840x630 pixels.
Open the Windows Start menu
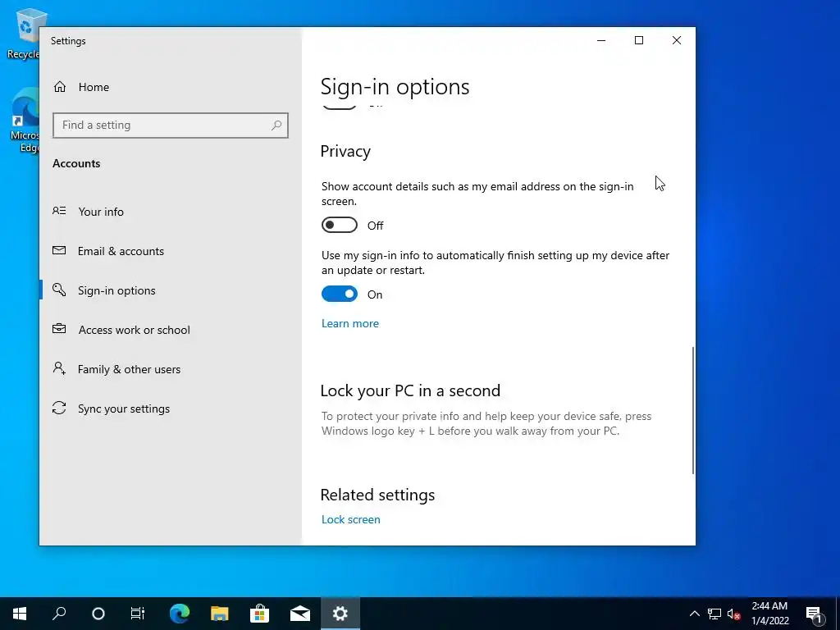coord(20,614)
